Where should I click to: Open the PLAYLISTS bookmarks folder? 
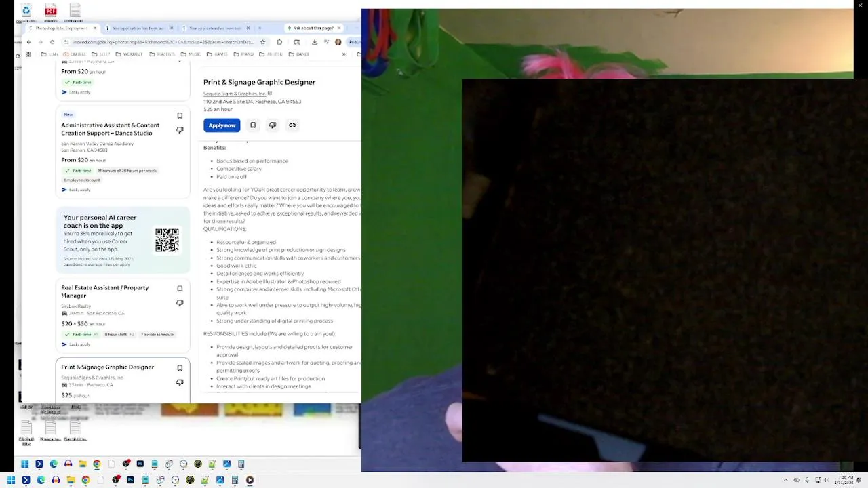[162, 54]
